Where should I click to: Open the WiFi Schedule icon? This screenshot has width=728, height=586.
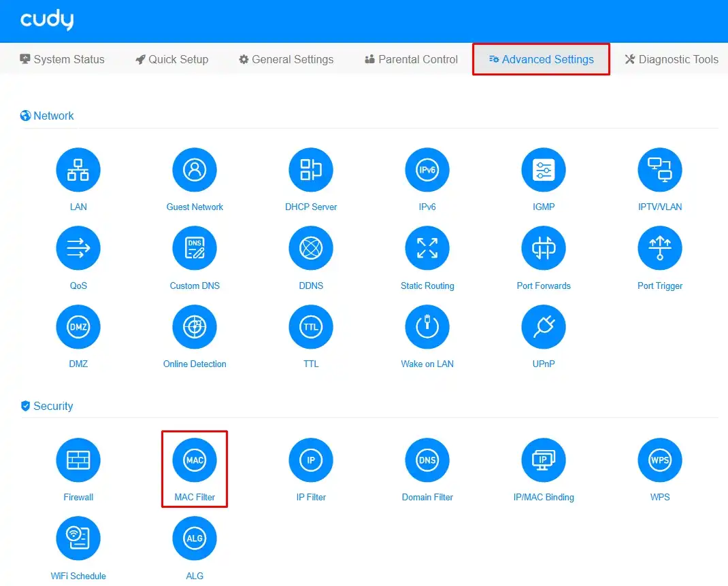point(78,538)
